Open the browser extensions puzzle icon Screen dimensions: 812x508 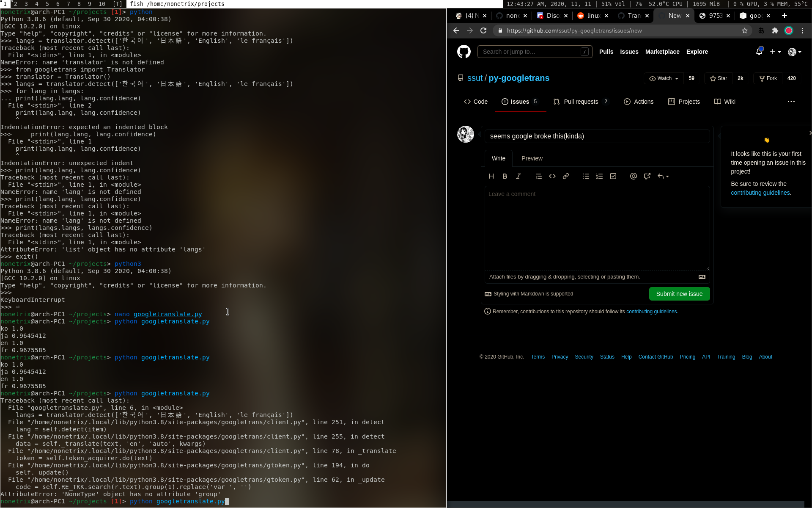775,31
